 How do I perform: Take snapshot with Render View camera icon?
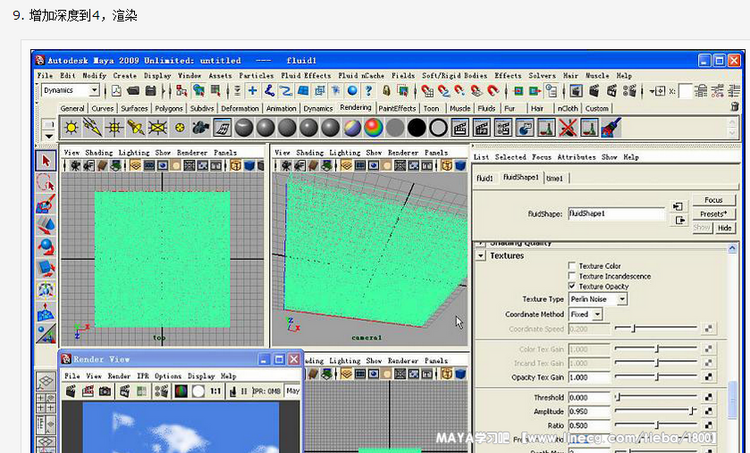(105, 391)
